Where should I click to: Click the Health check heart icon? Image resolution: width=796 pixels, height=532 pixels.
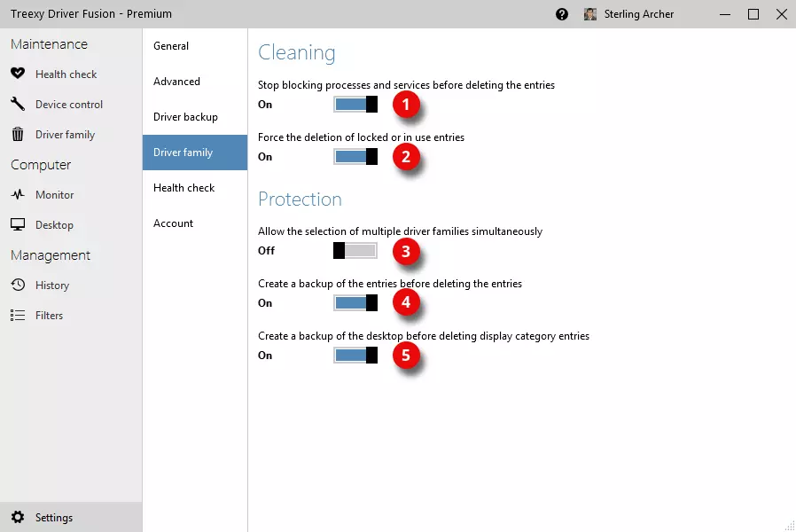click(18, 74)
